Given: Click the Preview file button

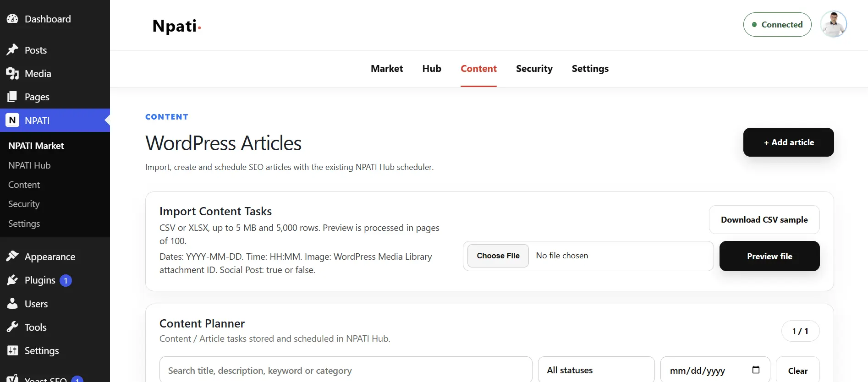Looking at the screenshot, I should pyautogui.click(x=769, y=256).
